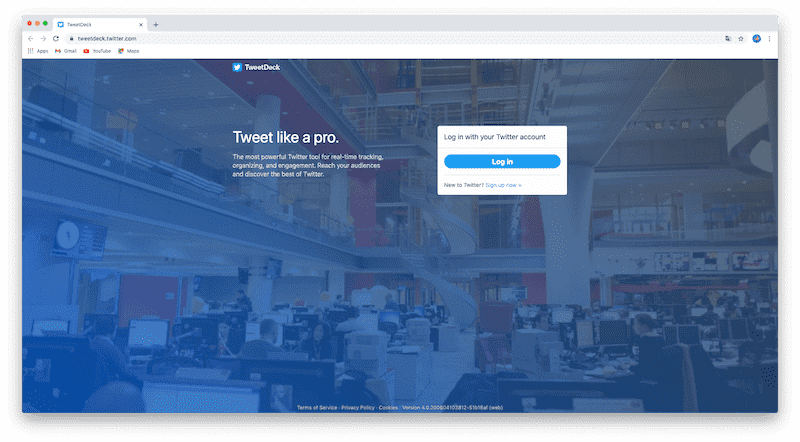Bookmark this page with the star icon
Viewport: 800px width, 442px height.
pos(741,38)
